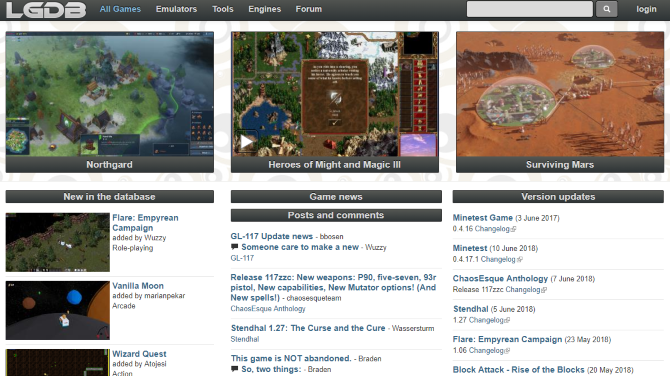
Task: Open the Northgard featured screenshot
Action: point(110,94)
